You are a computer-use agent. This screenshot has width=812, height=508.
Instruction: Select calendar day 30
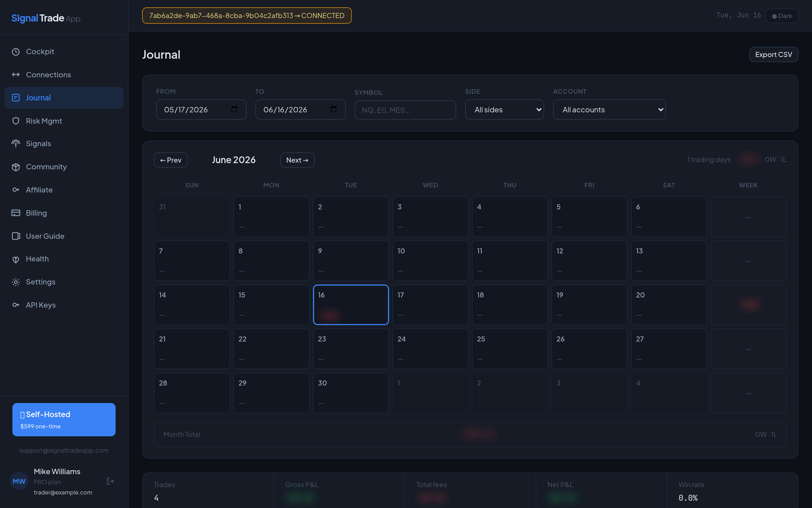tap(351, 393)
